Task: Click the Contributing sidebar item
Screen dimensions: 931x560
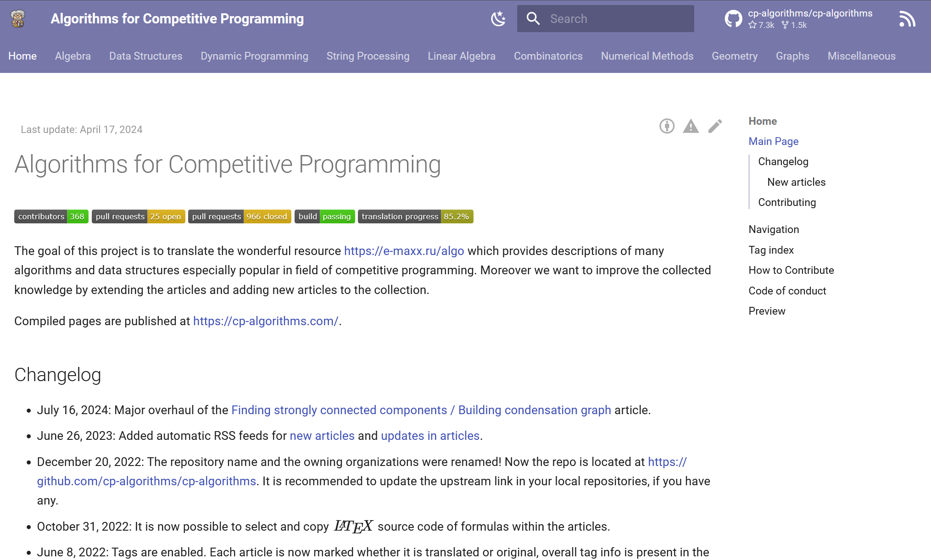Action: [x=787, y=202]
